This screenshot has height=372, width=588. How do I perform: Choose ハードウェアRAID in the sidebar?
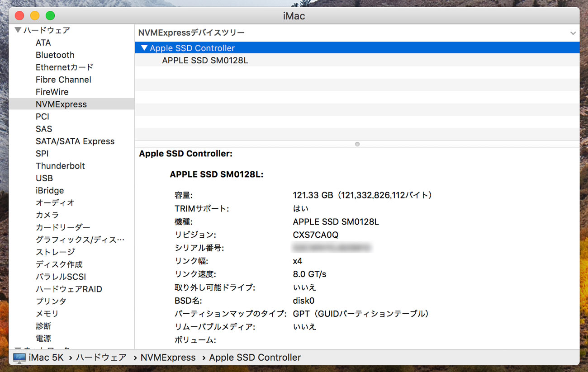[69, 289]
